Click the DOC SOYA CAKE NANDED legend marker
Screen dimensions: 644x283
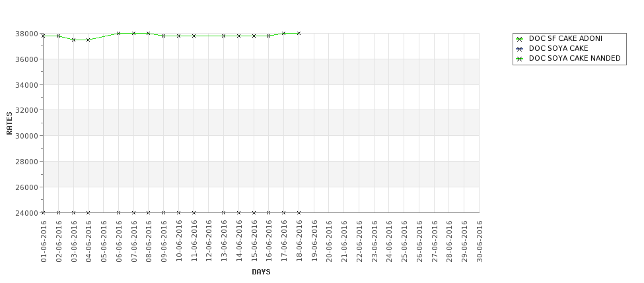pos(520,59)
